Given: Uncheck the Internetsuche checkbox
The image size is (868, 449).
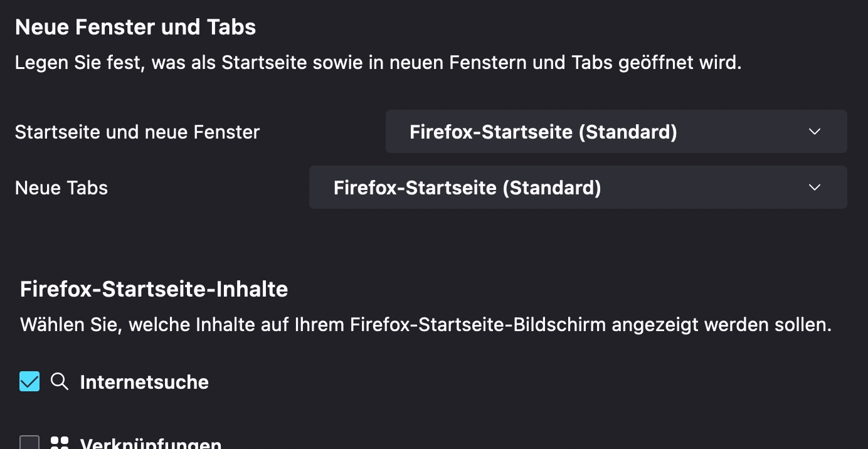Looking at the screenshot, I should (x=29, y=381).
